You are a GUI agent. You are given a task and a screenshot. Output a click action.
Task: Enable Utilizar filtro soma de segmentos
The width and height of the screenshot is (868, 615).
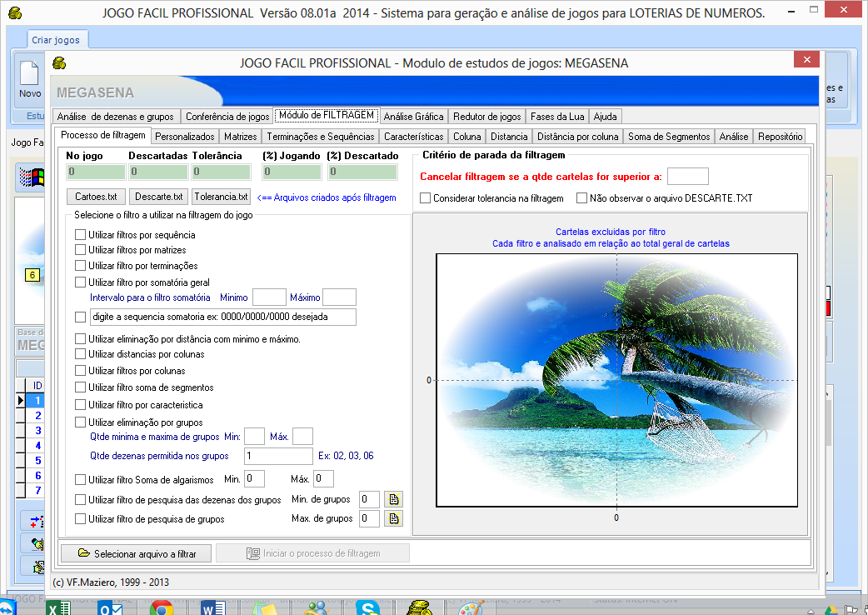tap(81, 387)
